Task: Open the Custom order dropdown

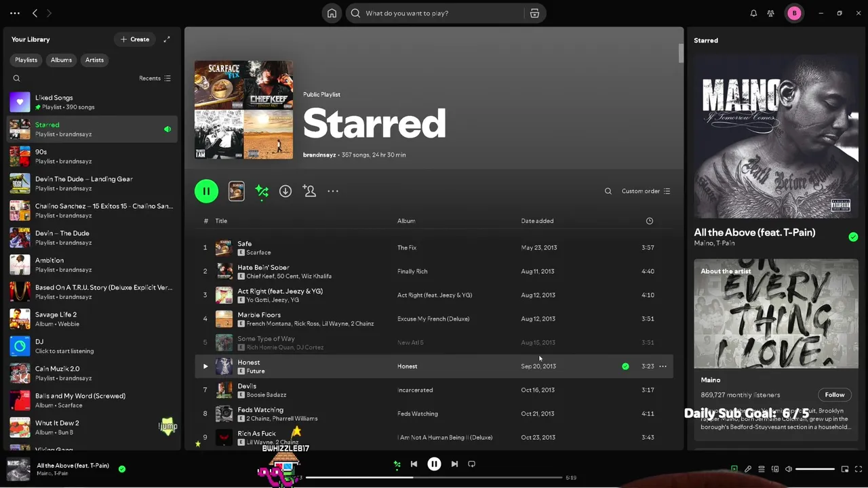Action: point(646,191)
